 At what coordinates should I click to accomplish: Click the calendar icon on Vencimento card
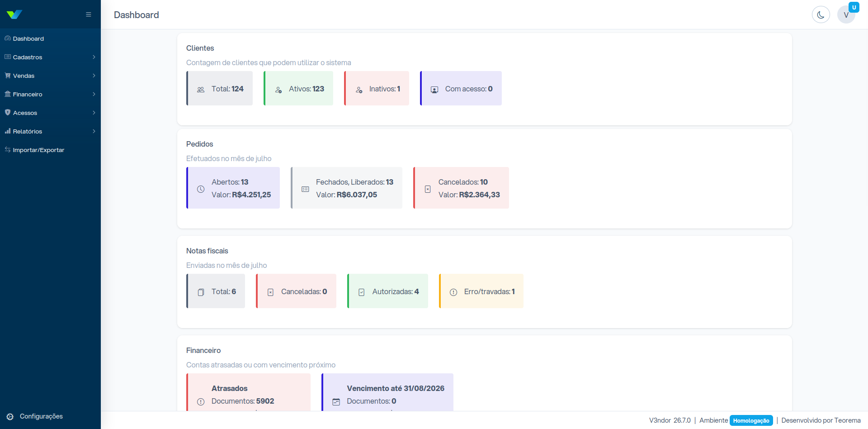pyautogui.click(x=336, y=402)
